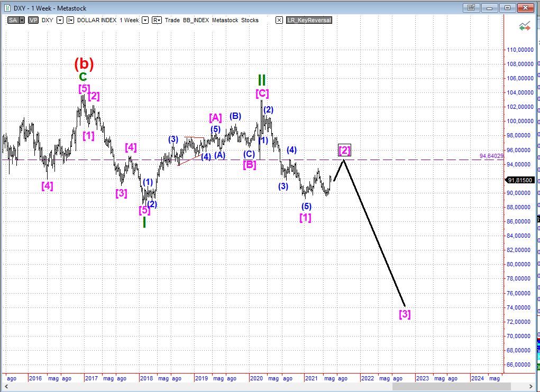Click the Trade label in toolbar
The width and height of the screenshot is (540, 392).
coord(173,20)
